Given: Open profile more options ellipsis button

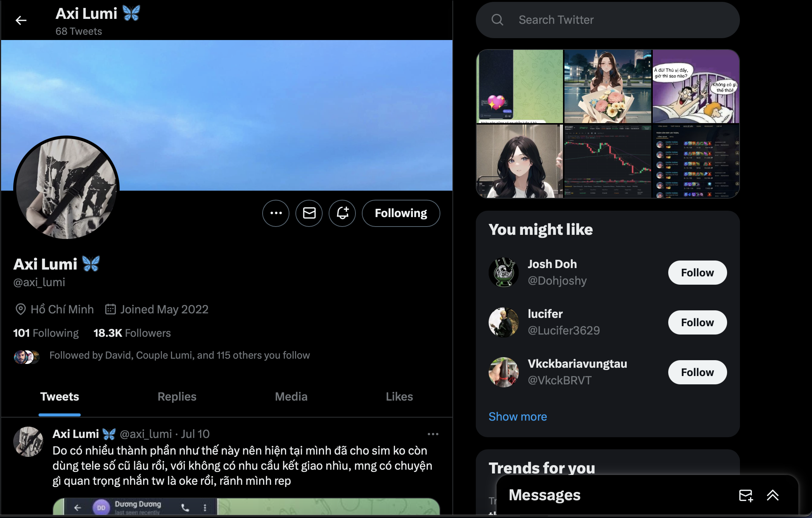Looking at the screenshot, I should [x=276, y=213].
